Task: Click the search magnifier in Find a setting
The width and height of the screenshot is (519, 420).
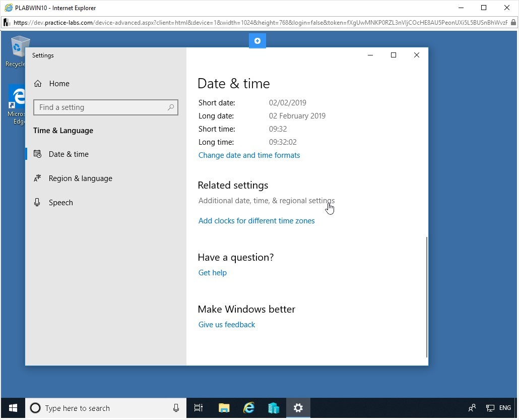Action: point(171,107)
